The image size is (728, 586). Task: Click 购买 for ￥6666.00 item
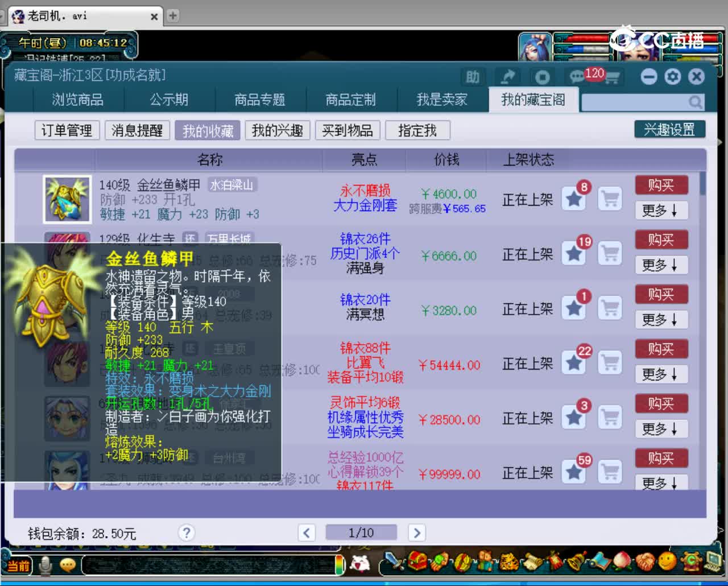click(661, 240)
